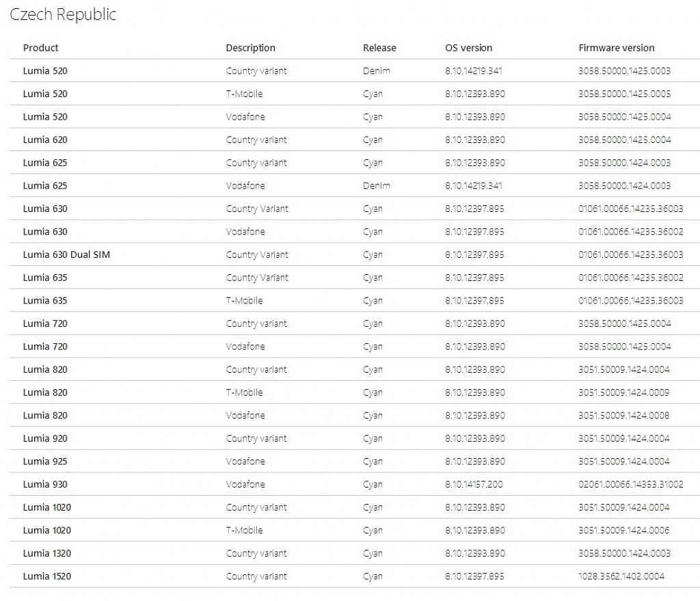Select the Lumia 520 T-Mobile product name
The image size is (700, 601).
45,94
